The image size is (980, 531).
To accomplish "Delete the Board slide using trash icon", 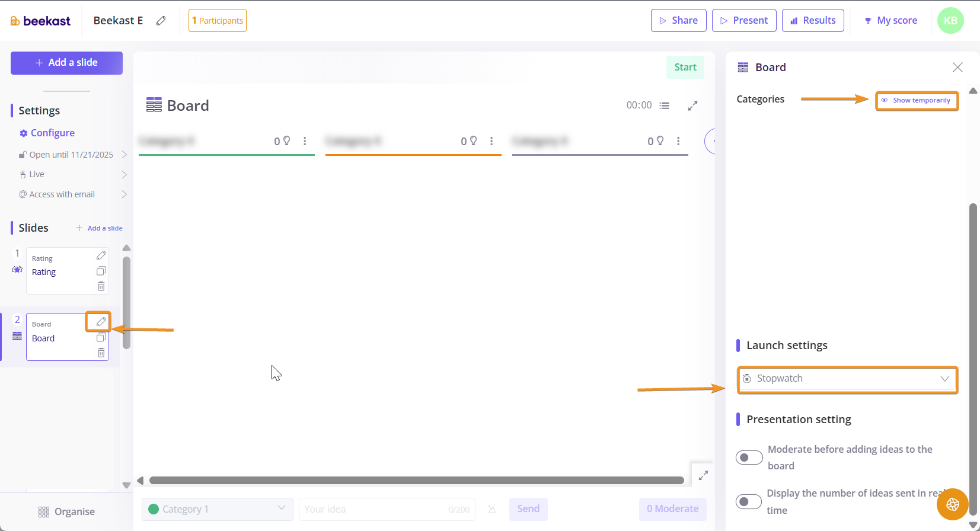I will tap(101, 353).
